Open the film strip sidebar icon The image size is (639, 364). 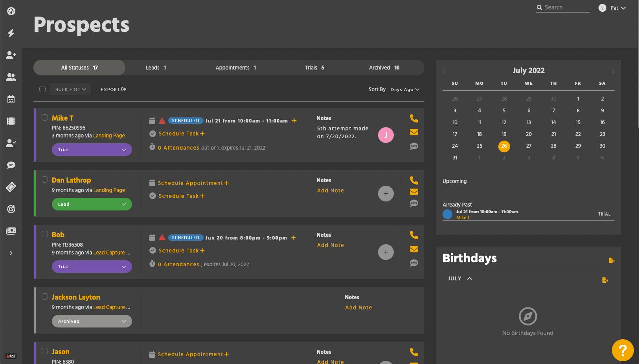point(11,121)
